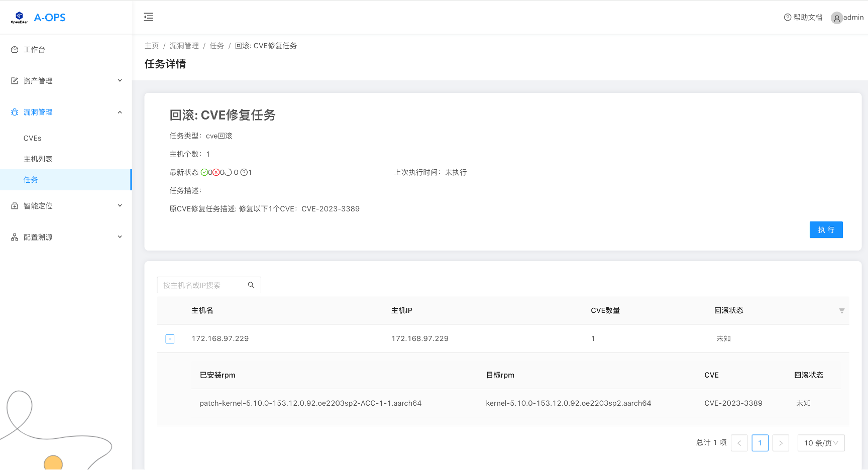Click the search magnifier in host search box
This screenshot has height=470, width=868.
(x=251, y=285)
